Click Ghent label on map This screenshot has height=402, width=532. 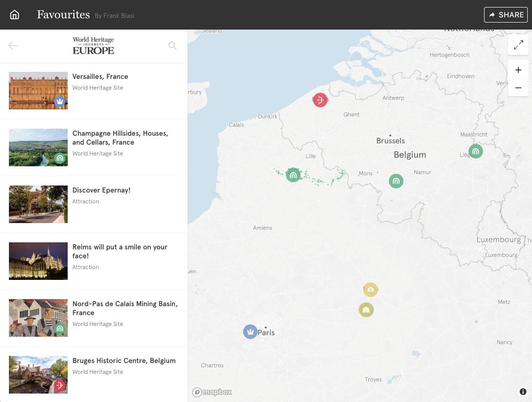coord(351,115)
